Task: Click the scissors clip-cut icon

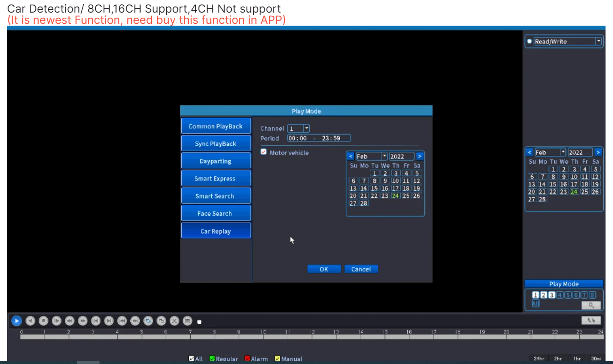Action: click(174, 321)
